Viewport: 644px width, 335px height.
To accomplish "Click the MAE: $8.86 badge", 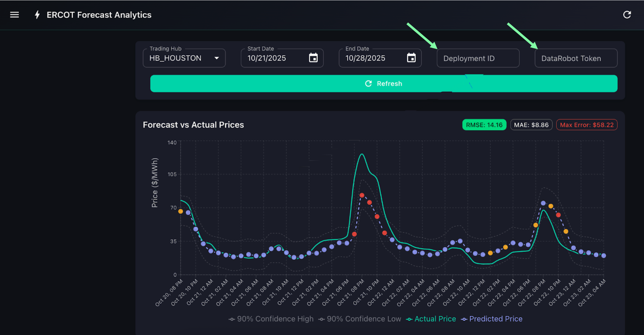I will [531, 125].
